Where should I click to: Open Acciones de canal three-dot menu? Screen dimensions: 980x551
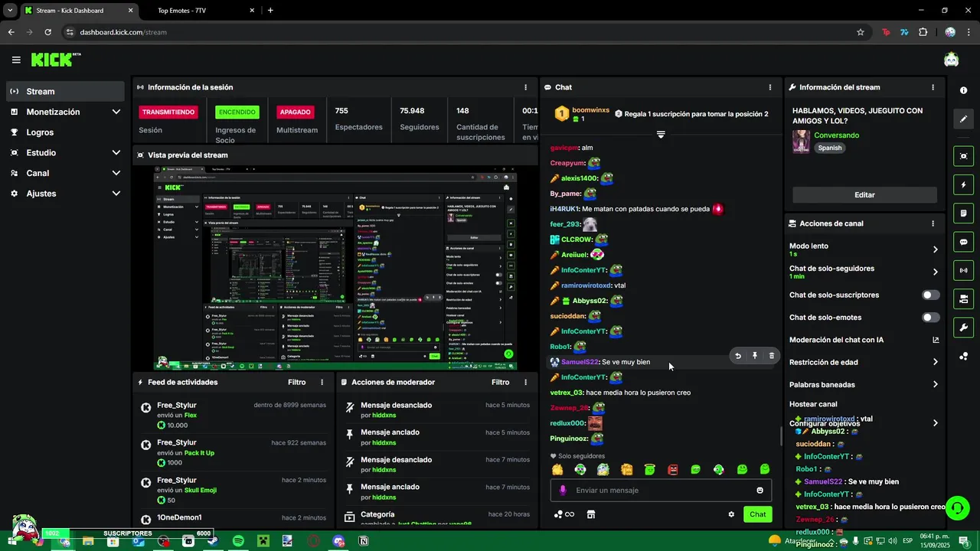[933, 223]
